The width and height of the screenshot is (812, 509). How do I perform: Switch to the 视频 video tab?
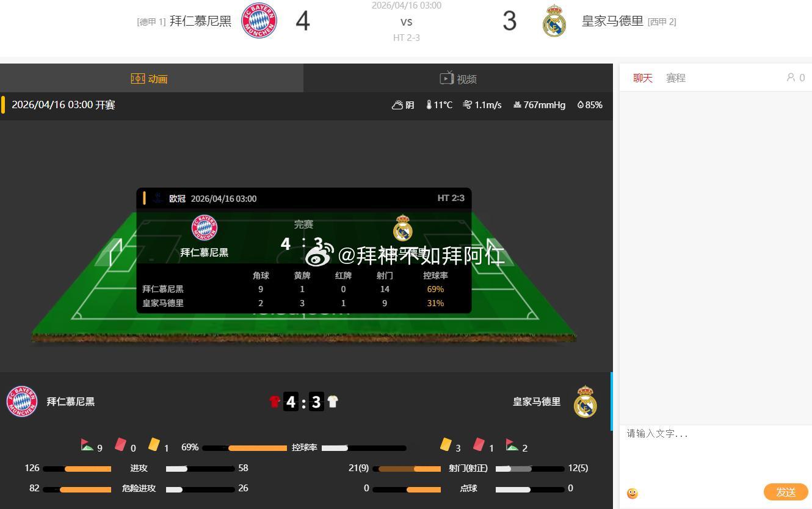click(x=458, y=78)
